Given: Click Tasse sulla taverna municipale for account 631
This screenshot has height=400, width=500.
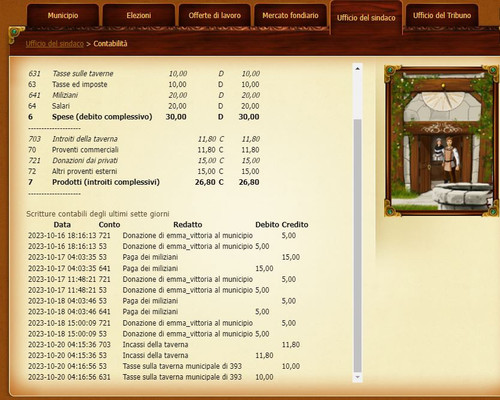Looking at the screenshot, I should point(182,377).
